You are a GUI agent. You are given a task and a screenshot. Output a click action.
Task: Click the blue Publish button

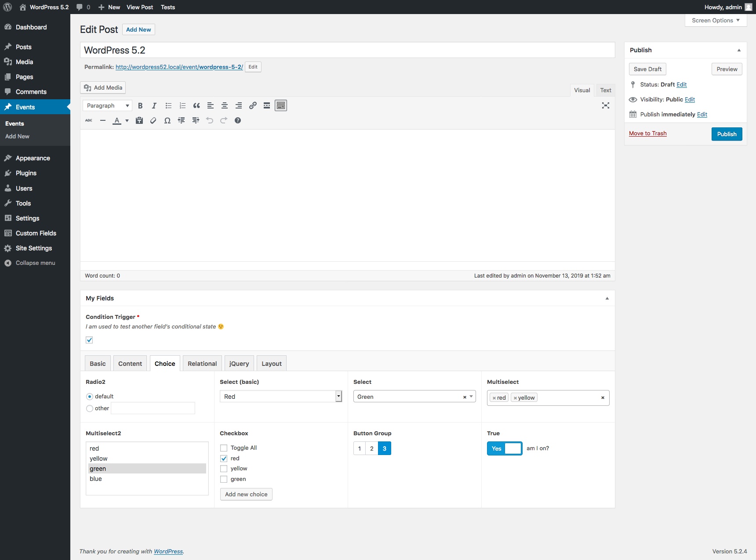[727, 134]
